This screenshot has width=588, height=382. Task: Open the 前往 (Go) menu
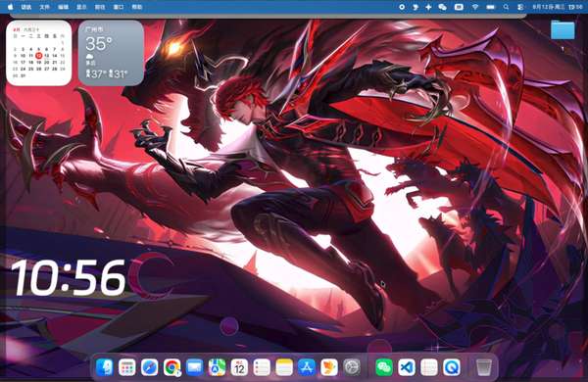click(100, 7)
